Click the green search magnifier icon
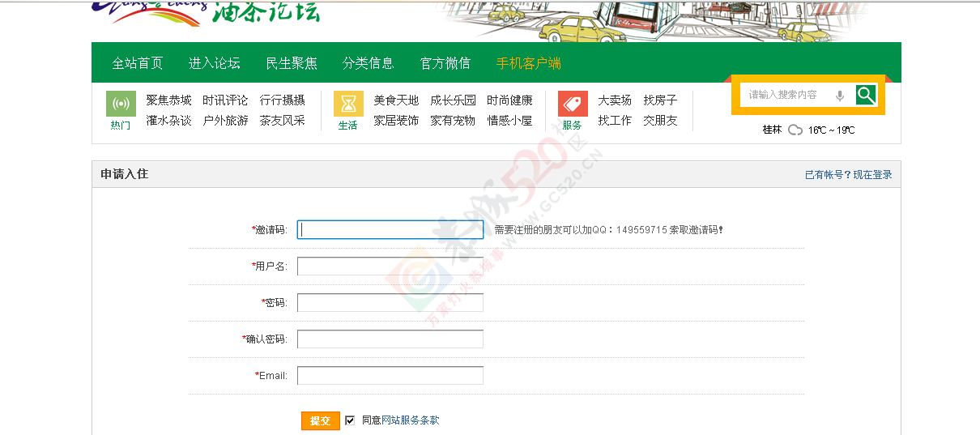Image resolution: width=980 pixels, height=435 pixels. (x=866, y=95)
